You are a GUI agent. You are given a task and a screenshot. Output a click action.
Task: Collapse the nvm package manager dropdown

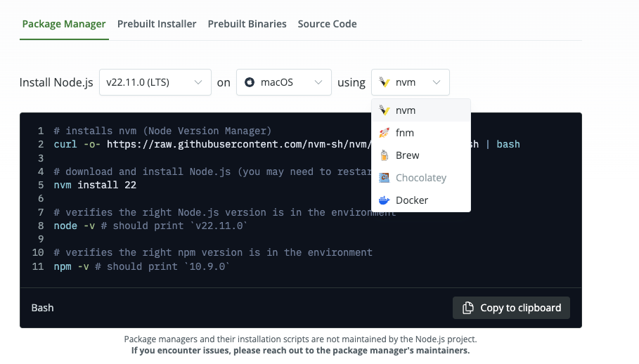coord(411,82)
